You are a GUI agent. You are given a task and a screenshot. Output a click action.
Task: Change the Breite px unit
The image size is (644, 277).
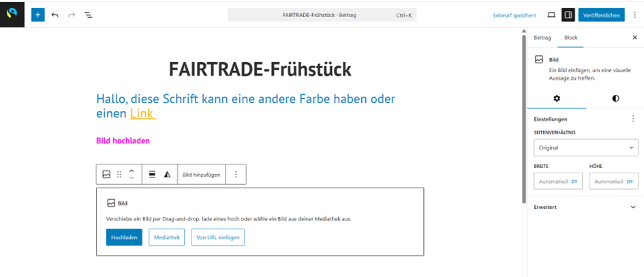[574, 181]
